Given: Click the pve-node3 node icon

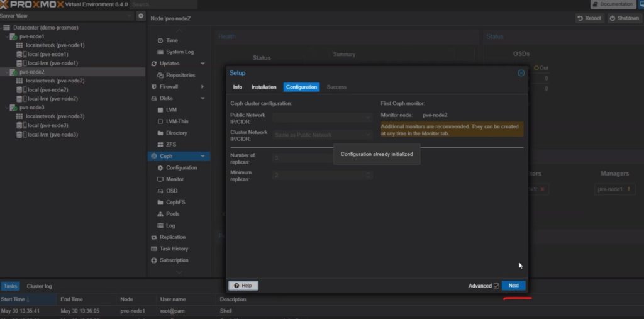Looking at the screenshot, I should pyautogui.click(x=14, y=108).
